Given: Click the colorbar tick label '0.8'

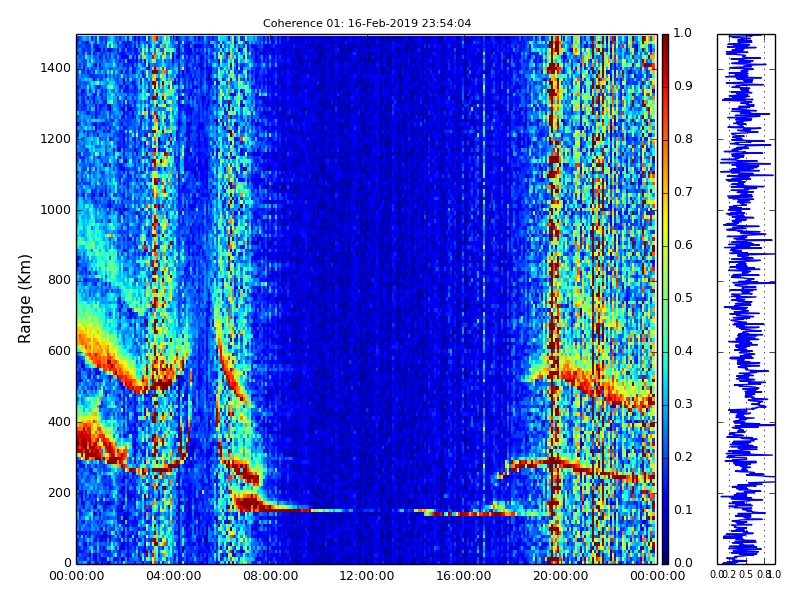Looking at the screenshot, I should coord(683,139).
